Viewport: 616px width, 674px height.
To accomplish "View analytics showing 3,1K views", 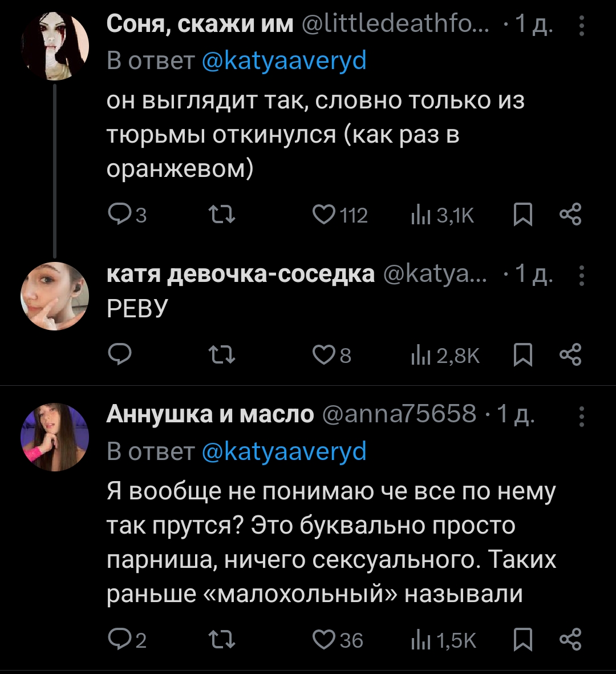I will 422,215.
